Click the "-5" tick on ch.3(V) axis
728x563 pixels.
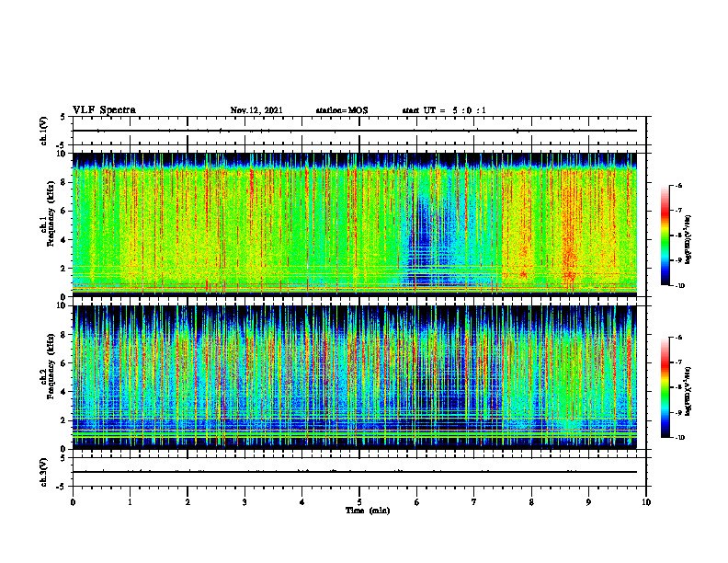(62, 487)
